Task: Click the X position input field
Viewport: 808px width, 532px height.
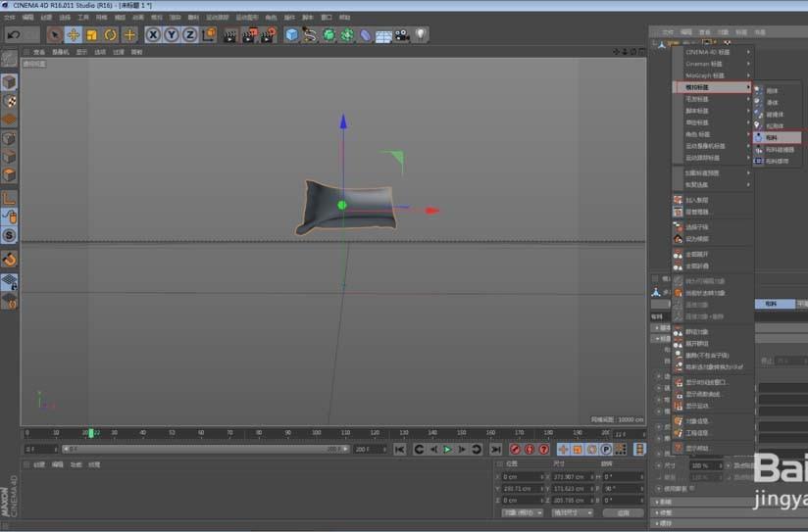Action: pyautogui.click(x=523, y=476)
